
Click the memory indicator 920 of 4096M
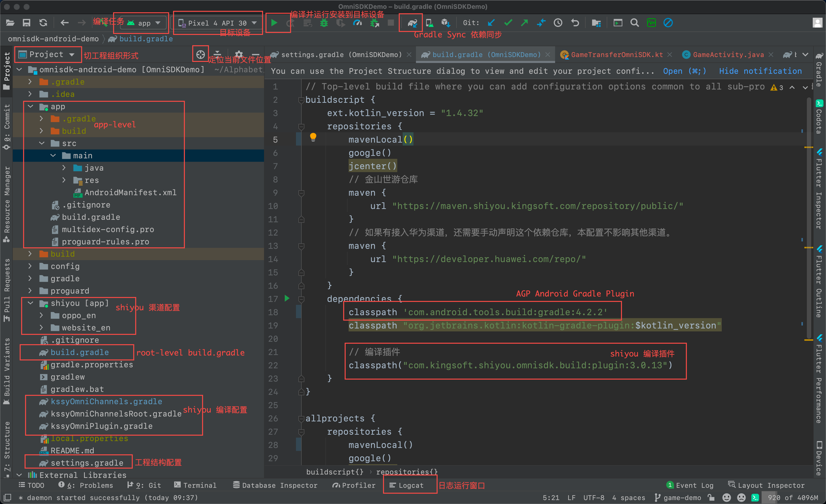(x=793, y=498)
